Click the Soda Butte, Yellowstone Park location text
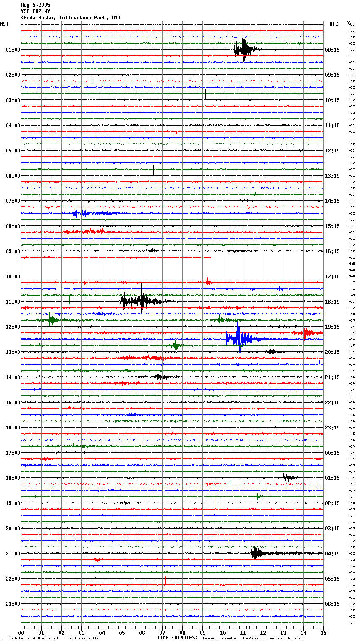This screenshot has width=357, height=644. [x=71, y=18]
